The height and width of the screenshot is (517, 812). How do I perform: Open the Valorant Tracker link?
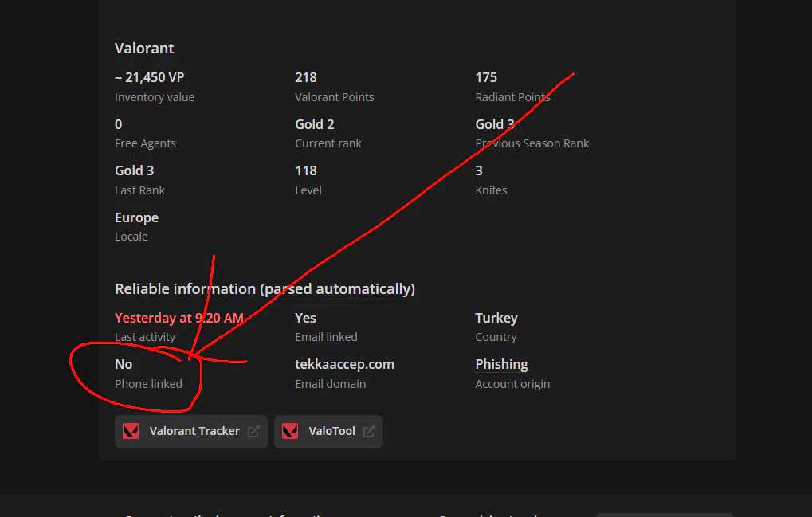[x=194, y=431]
